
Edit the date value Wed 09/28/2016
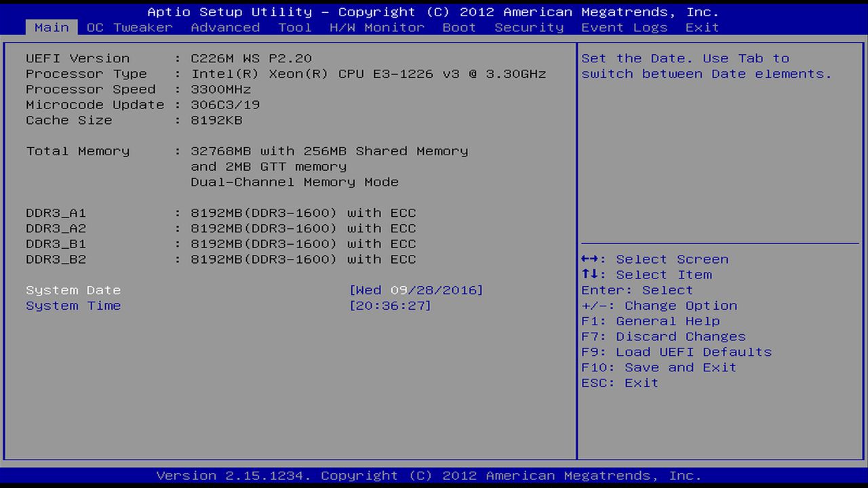click(416, 290)
